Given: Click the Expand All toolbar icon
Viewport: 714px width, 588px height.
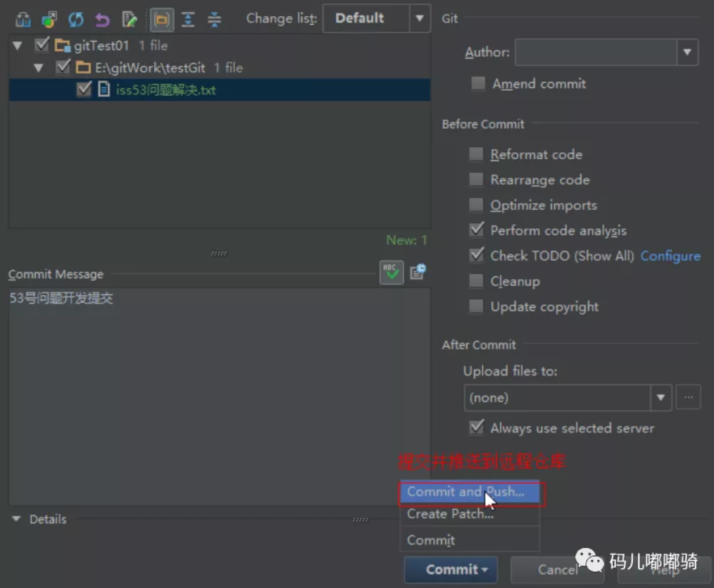Looking at the screenshot, I should [x=187, y=19].
